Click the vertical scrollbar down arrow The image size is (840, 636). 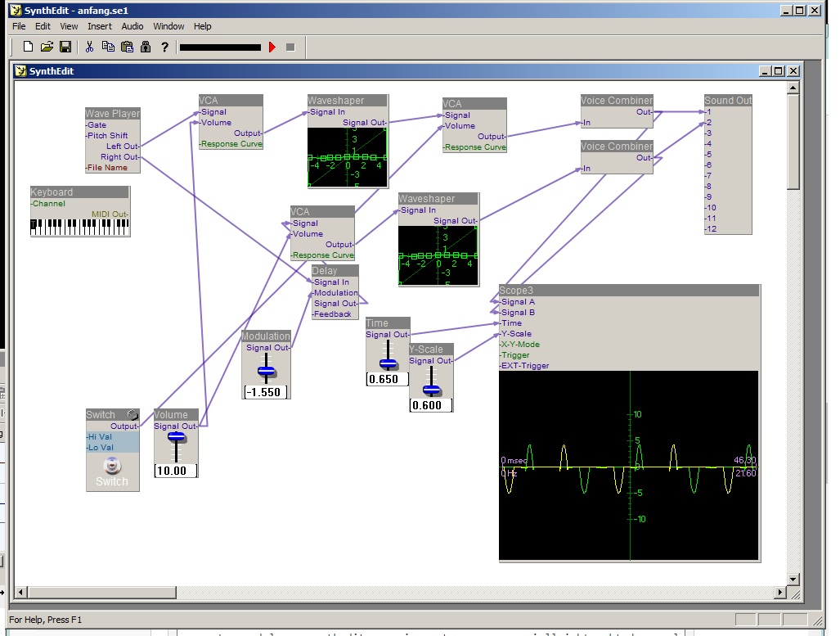point(793,578)
